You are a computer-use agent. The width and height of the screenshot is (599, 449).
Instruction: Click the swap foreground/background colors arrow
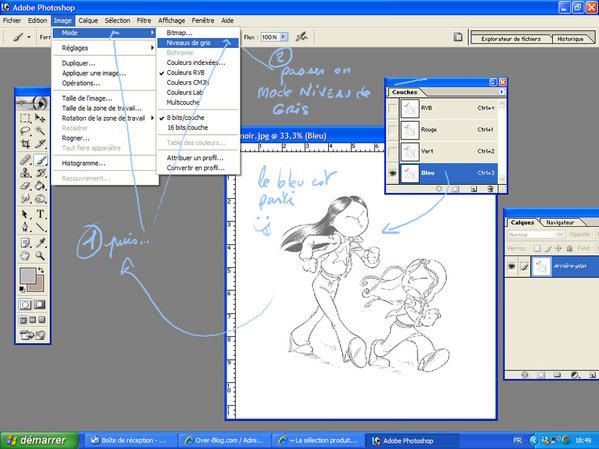point(41,270)
